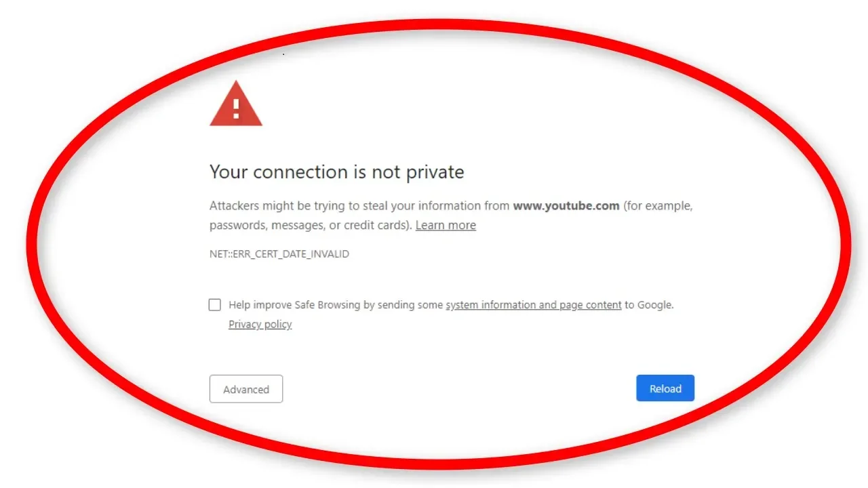
Task: Click the "passwords, messages, or credit cards" text
Action: click(311, 225)
